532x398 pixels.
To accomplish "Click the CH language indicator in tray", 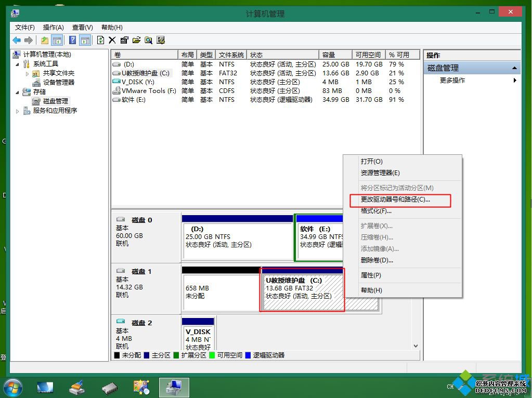I will (450, 387).
